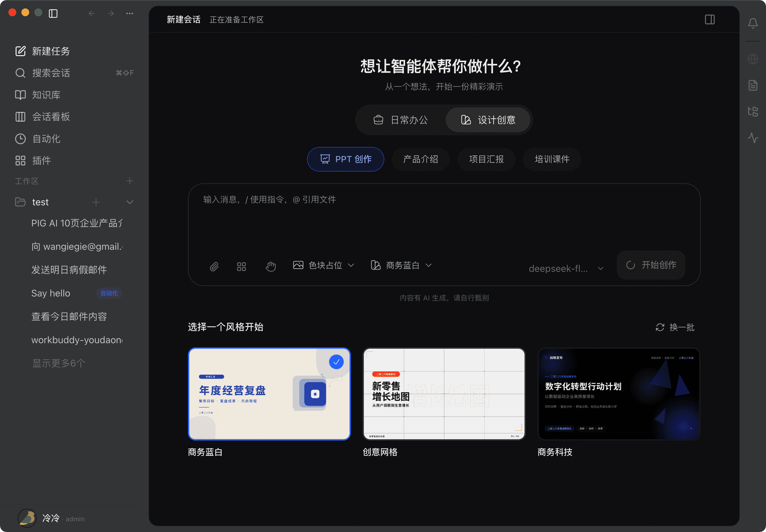Open 搜索会话 search in sidebar
This screenshot has height=532, width=766.
tap(74, 73)
